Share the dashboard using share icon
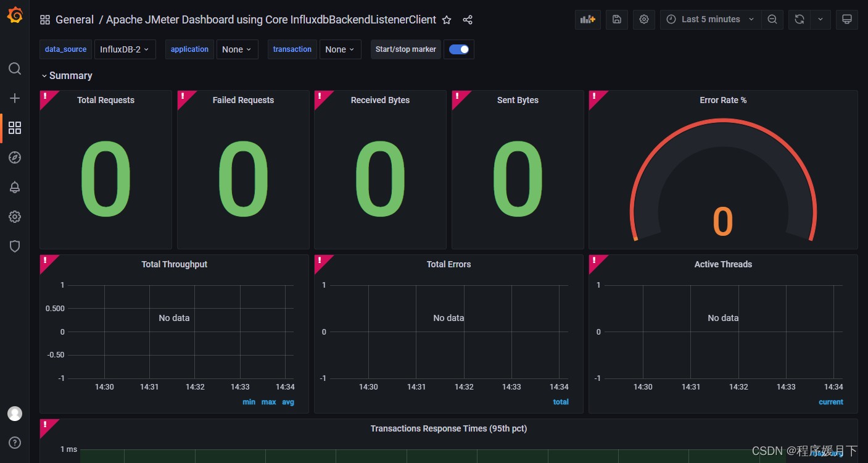The height and width of the screenshot is (463, 868). (x=468, y=20)
